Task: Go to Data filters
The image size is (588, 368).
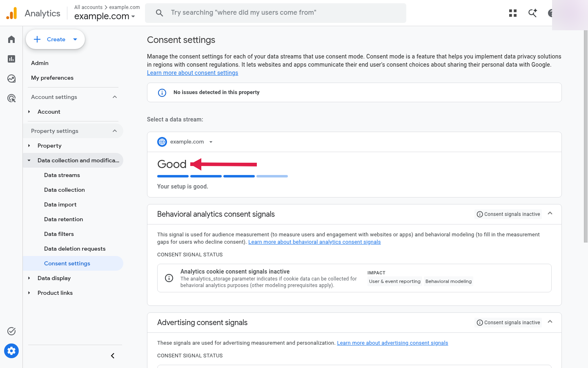Action: pyautogui.click(x=59, y=234)
